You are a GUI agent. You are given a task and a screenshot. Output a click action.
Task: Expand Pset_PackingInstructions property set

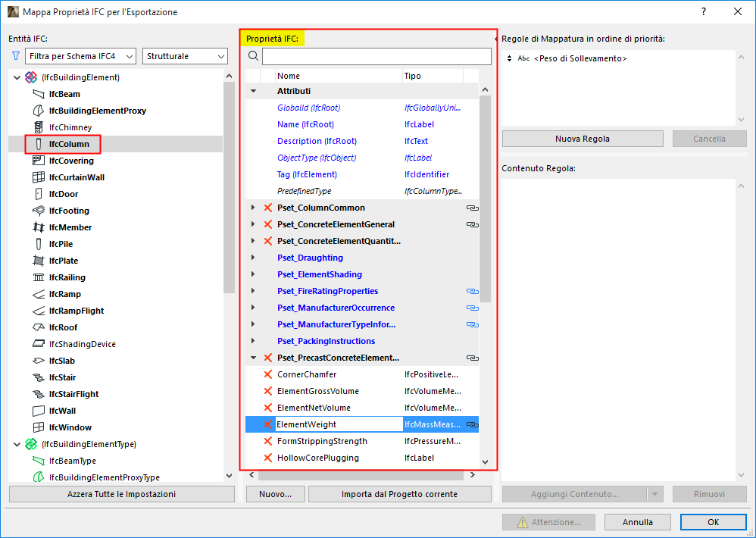253,341
